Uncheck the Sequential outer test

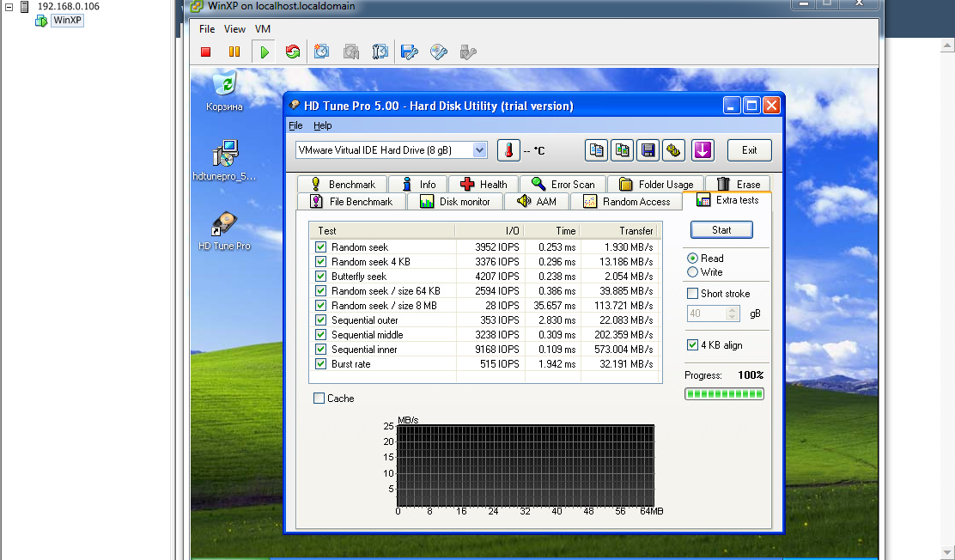(x=321, y=320)
